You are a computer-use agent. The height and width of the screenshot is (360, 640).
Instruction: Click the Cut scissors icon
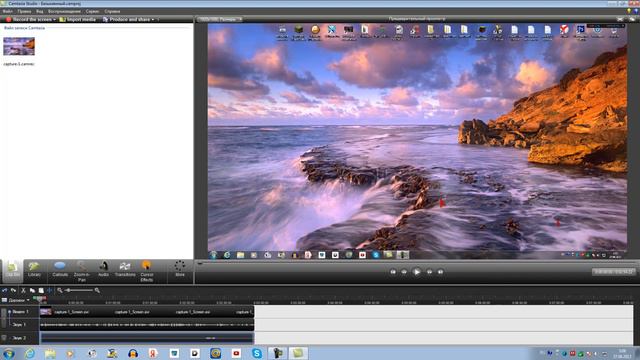23,290
